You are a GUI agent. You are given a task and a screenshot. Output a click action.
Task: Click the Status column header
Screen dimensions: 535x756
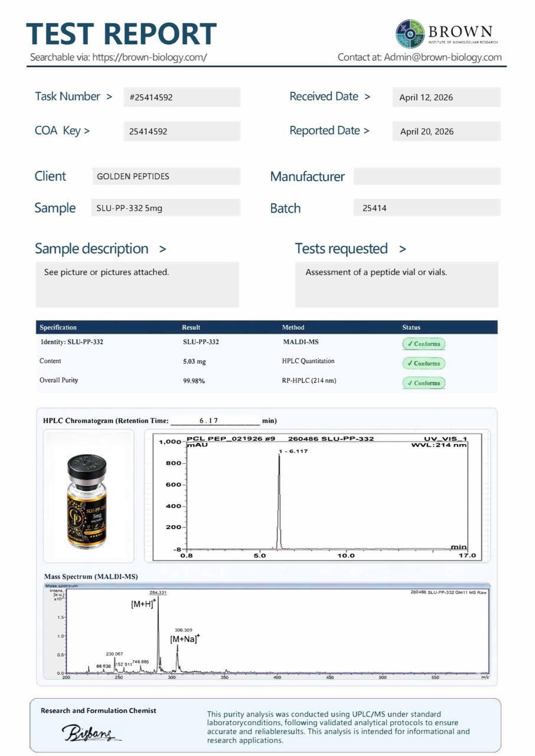coord(412,327)
